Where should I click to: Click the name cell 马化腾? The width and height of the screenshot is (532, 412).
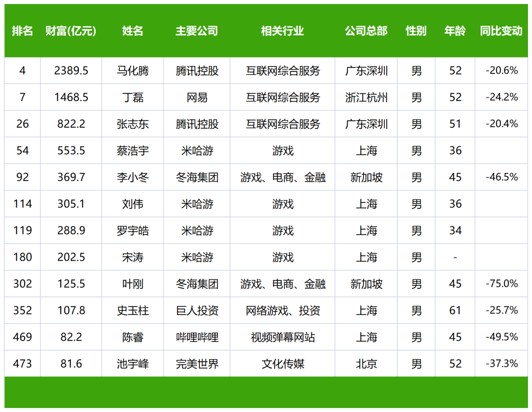[133, 71]
